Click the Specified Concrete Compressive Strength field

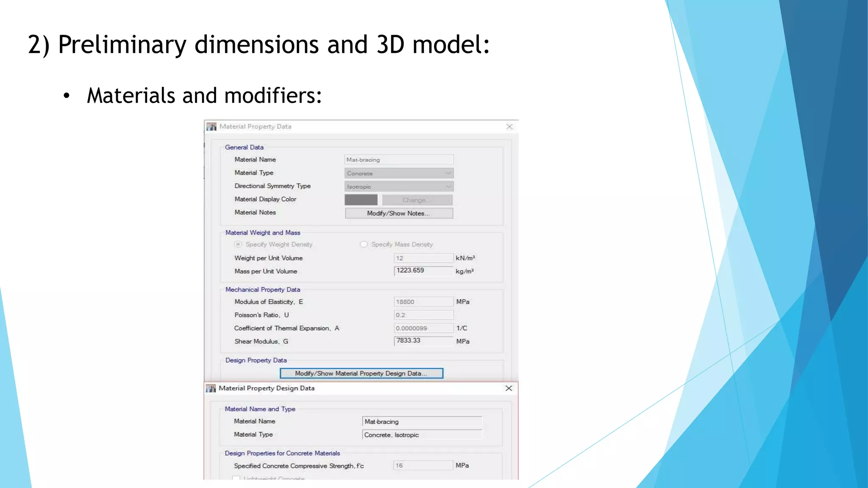coord(423,465)
